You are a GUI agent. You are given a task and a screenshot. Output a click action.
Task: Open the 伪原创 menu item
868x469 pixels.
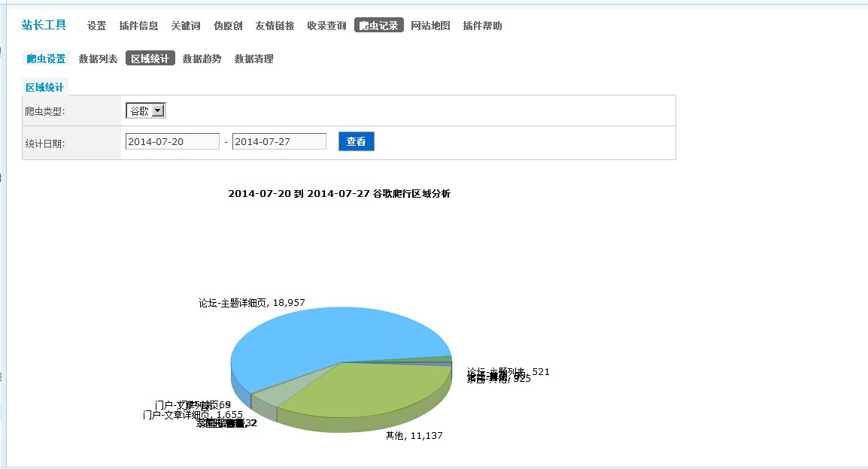click(228, 26)
